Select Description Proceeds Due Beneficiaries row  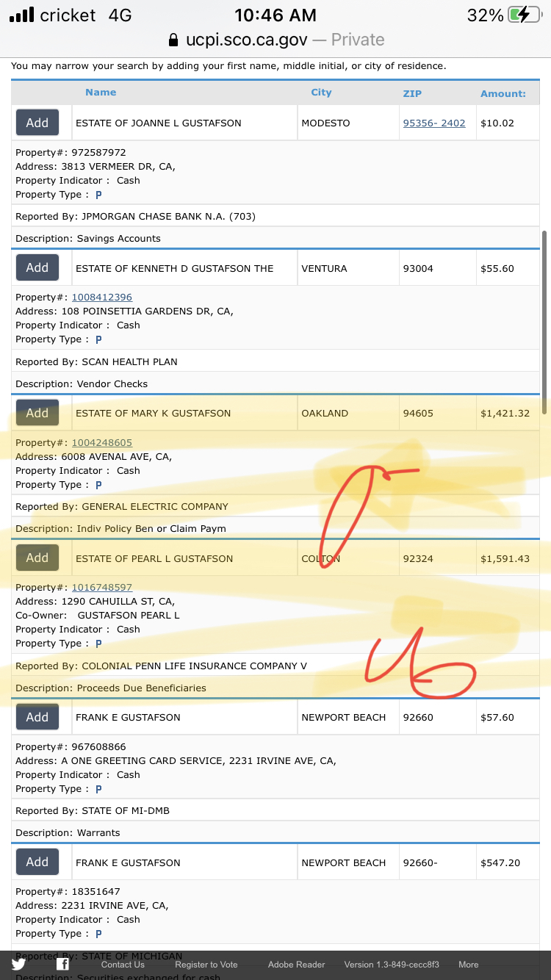[275, 688]
